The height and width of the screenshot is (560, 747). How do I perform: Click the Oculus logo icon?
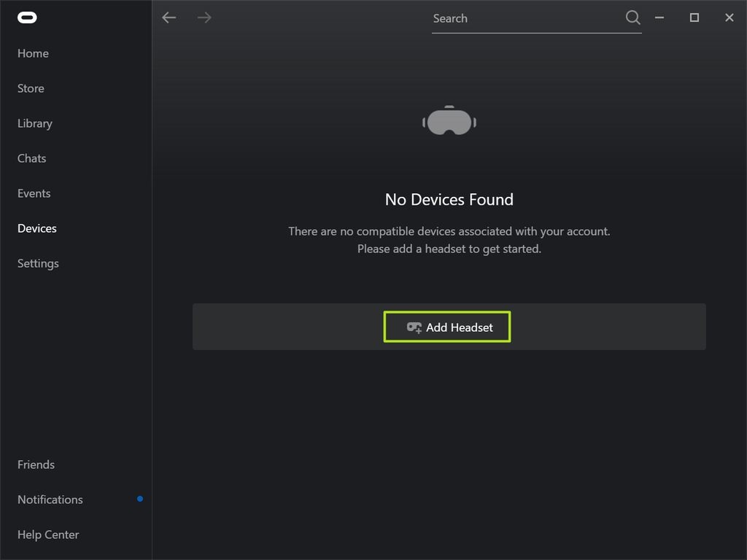[27, 17]
